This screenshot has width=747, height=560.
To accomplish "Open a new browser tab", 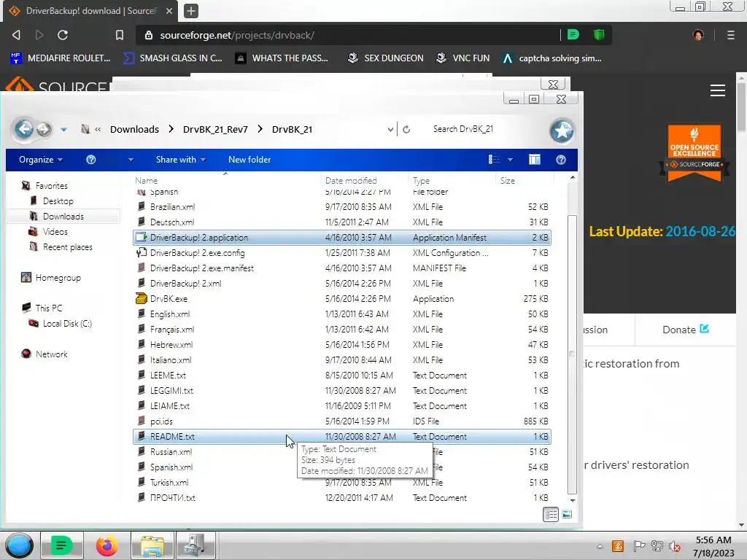I will pyautogui.click(x=190, y=11).
